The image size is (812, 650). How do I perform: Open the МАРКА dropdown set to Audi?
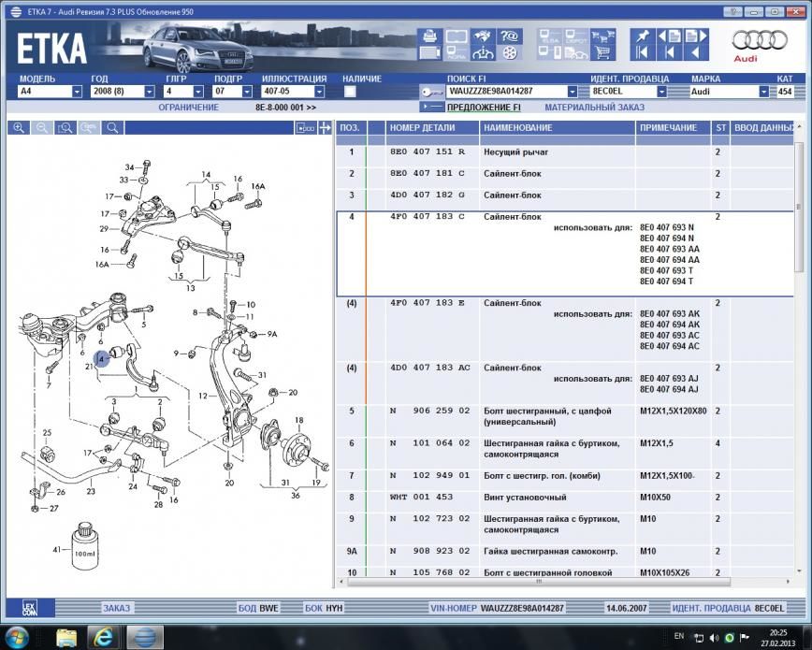coord(763,92)
